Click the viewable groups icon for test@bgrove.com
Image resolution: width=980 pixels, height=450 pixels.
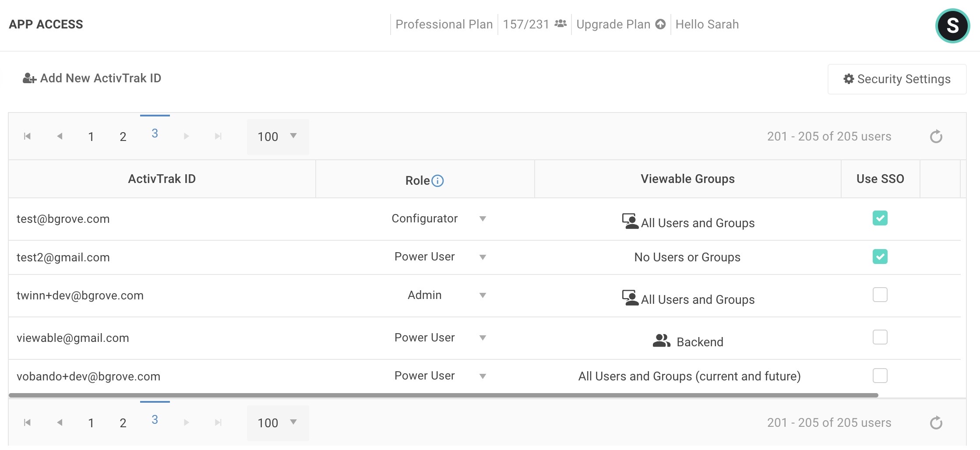coord(630,221)
